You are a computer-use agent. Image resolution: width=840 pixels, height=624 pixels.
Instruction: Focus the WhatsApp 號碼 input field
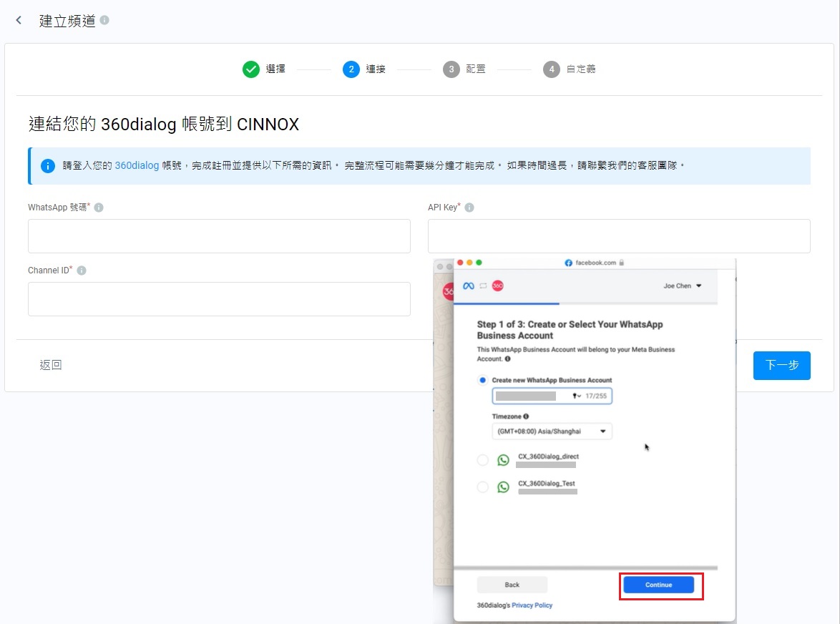219,235
